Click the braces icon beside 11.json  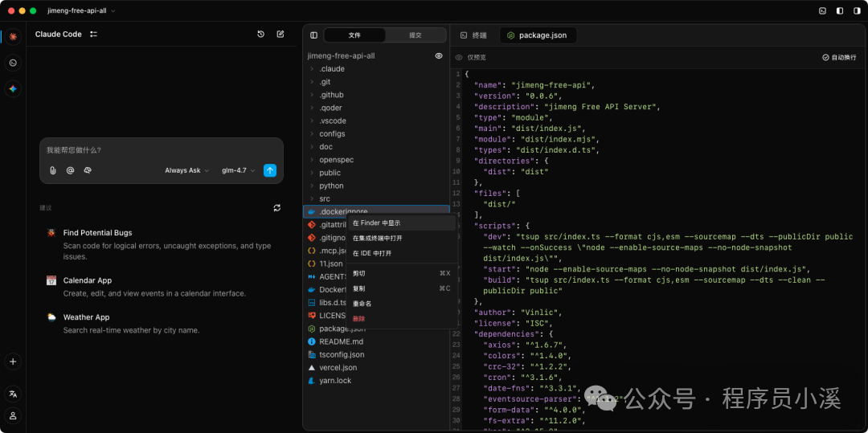click(x=312, y=263)
